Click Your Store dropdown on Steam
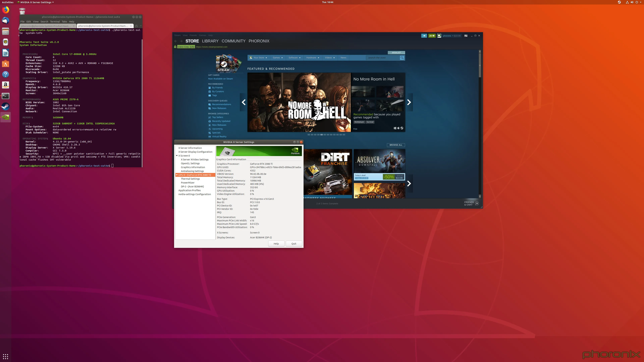Viewport: 644px width, 362px height. [x=259, y=57]
